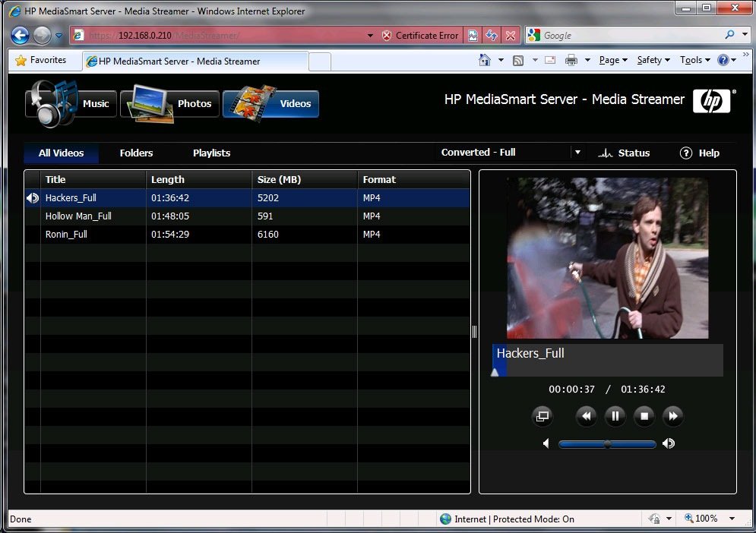Expand the Print options dropdown arrow
Screen dimensions: 756x533
587,60
